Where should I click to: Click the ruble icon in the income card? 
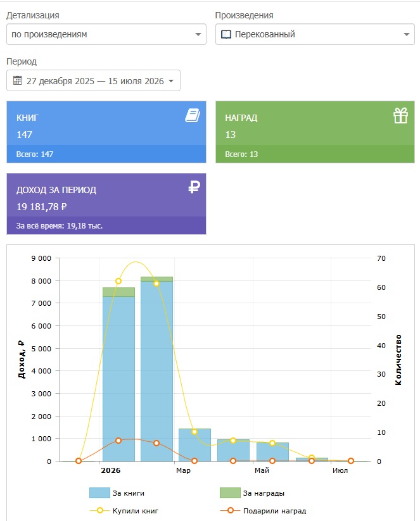[x=194, y=187]
